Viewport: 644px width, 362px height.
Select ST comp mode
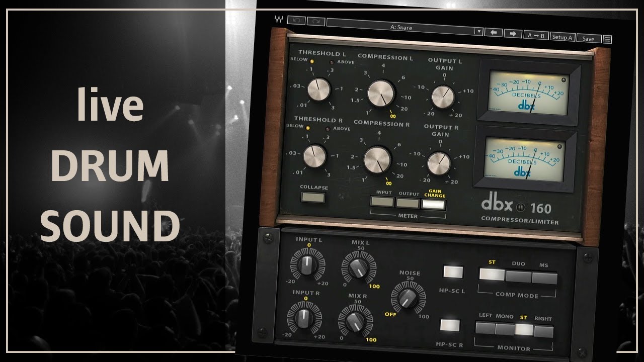coord(492,275)
